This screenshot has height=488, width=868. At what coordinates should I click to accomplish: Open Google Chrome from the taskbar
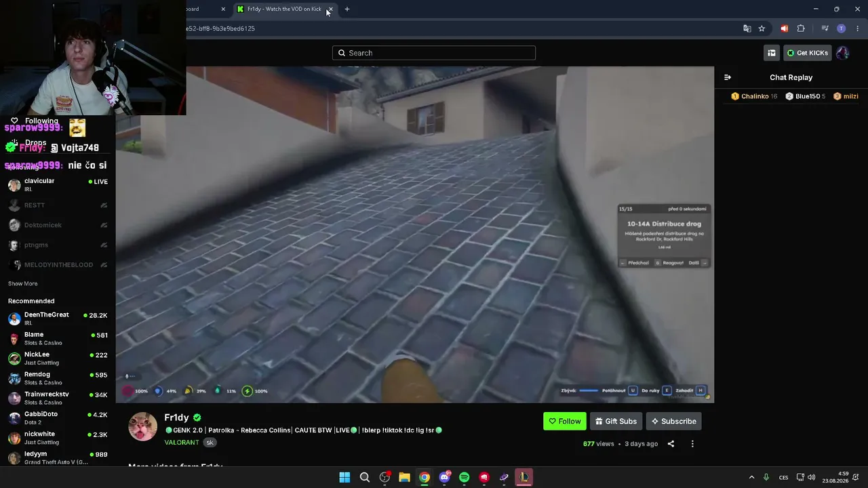click(424, 477)
